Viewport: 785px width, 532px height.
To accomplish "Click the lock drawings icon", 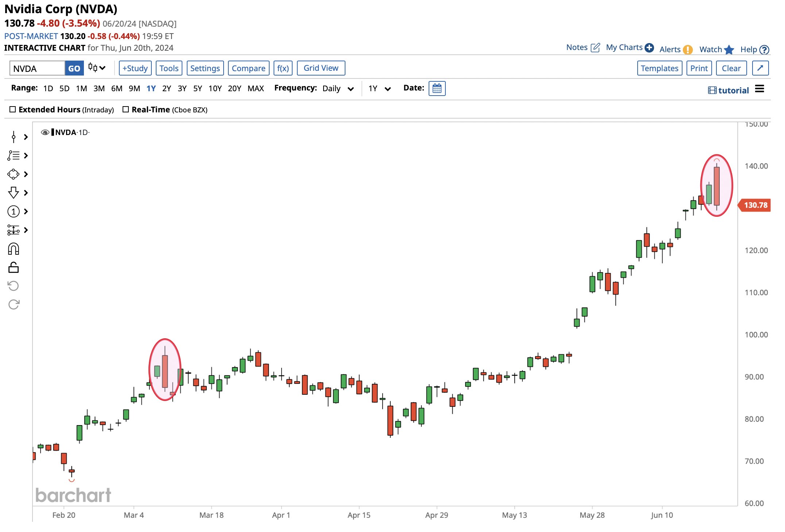I will (13, 268).
